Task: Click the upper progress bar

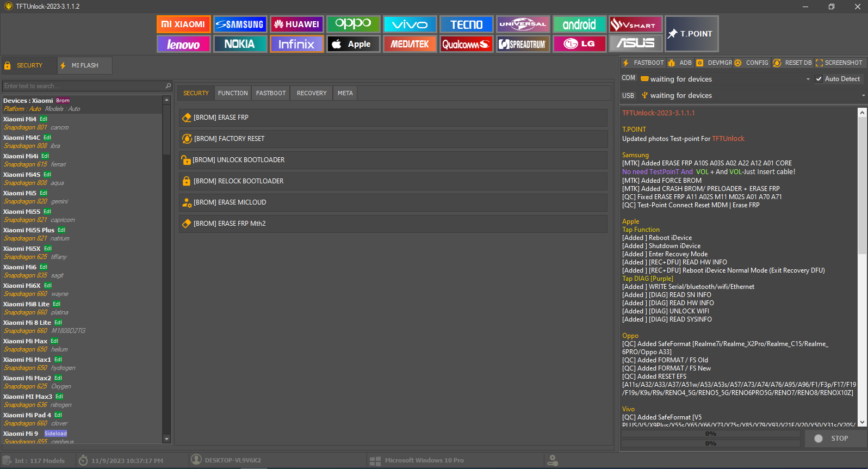Action: click(710, 434)
